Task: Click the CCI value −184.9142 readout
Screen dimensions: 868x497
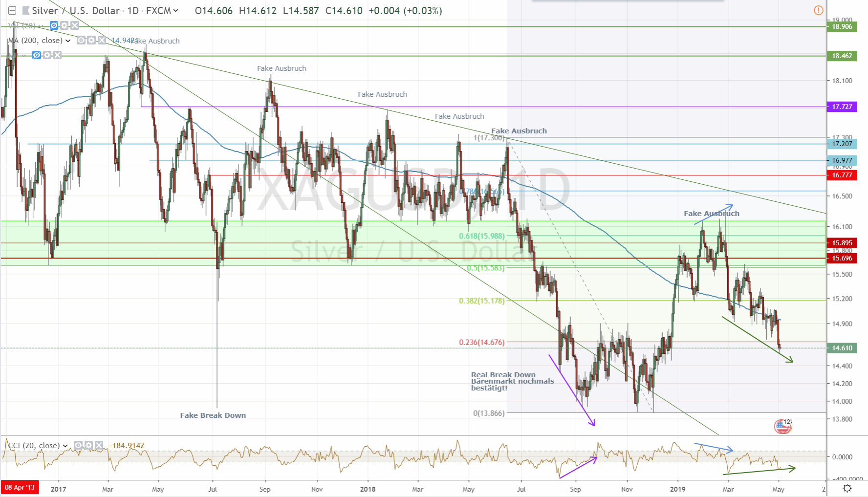Action: tap(126, 446)
